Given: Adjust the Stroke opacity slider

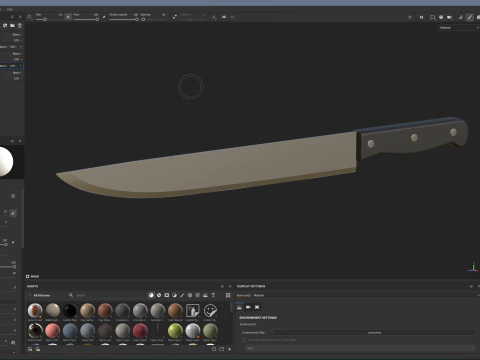Looking at the screenshot, I should coord(124,19).
